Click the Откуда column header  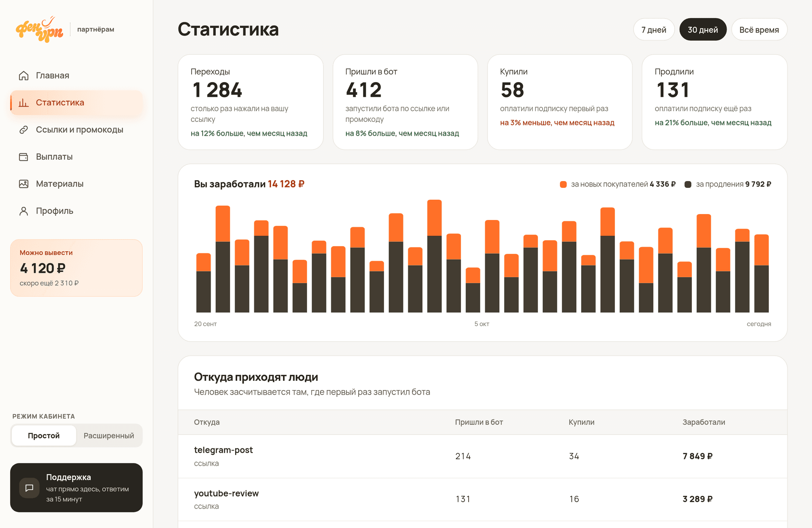[x=207, y=422]
